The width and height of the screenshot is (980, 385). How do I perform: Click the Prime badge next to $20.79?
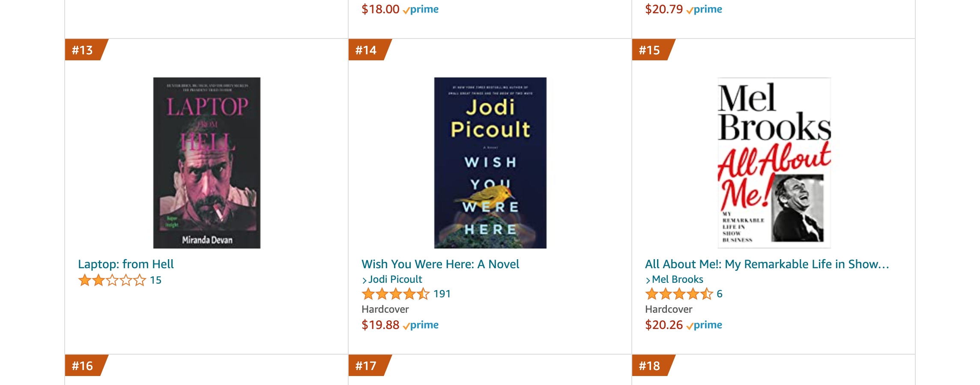(705, 9)
